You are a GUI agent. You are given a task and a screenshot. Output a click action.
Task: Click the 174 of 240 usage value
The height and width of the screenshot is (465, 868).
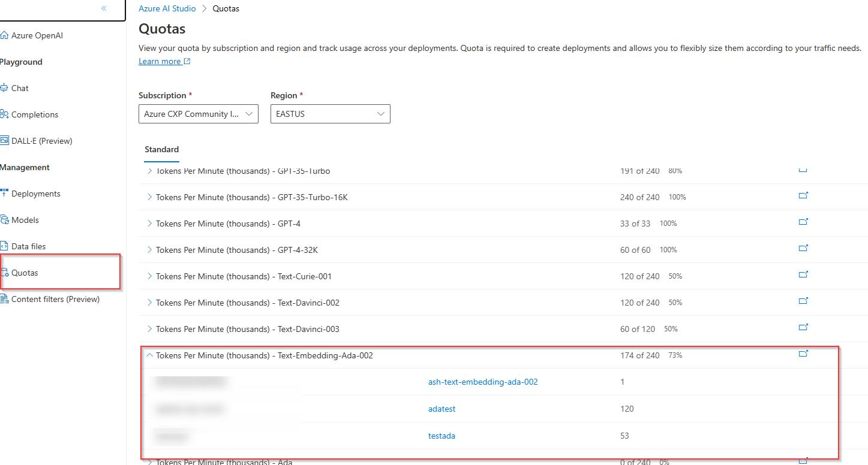tap(640, 355)
